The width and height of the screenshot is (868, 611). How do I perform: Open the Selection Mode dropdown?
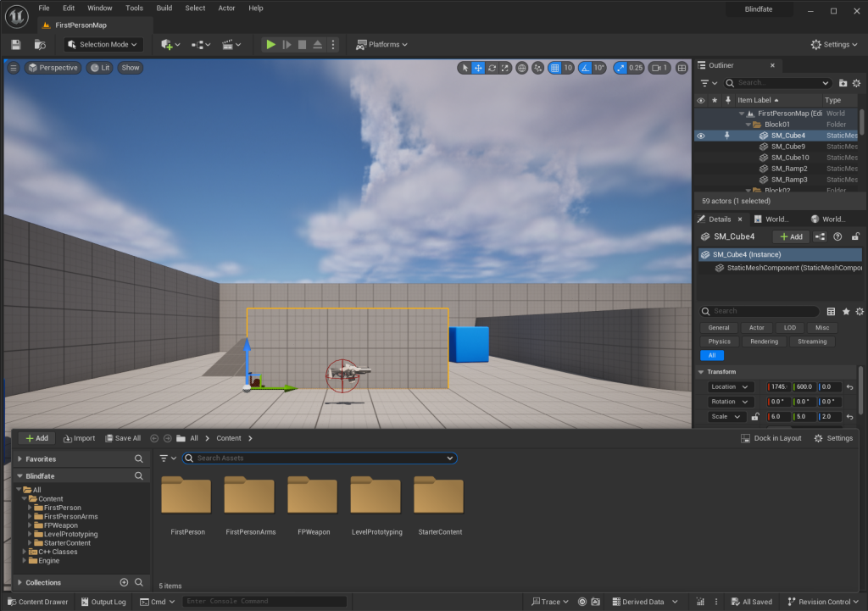[x=103, y=44]
